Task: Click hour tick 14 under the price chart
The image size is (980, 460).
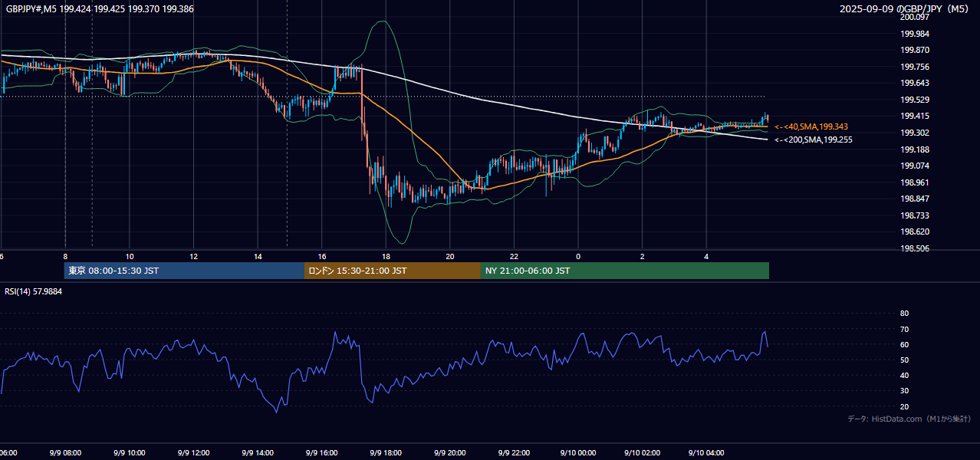Action: [258, 257]
